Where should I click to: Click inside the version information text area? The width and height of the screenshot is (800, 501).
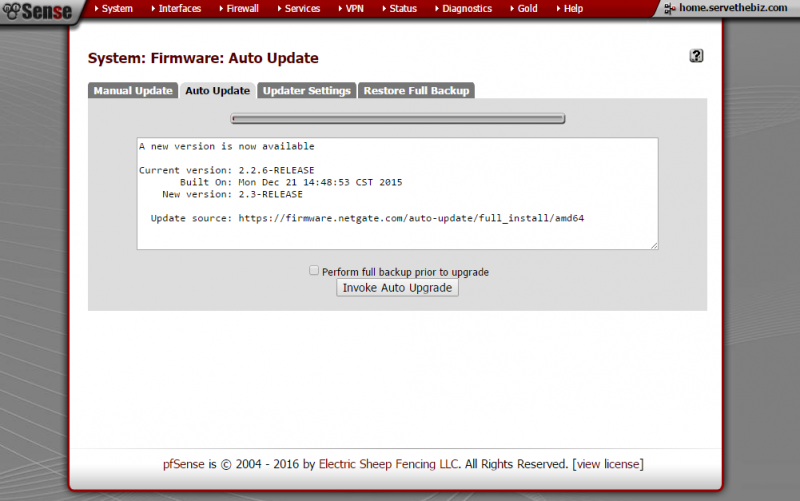pos(397,193)
